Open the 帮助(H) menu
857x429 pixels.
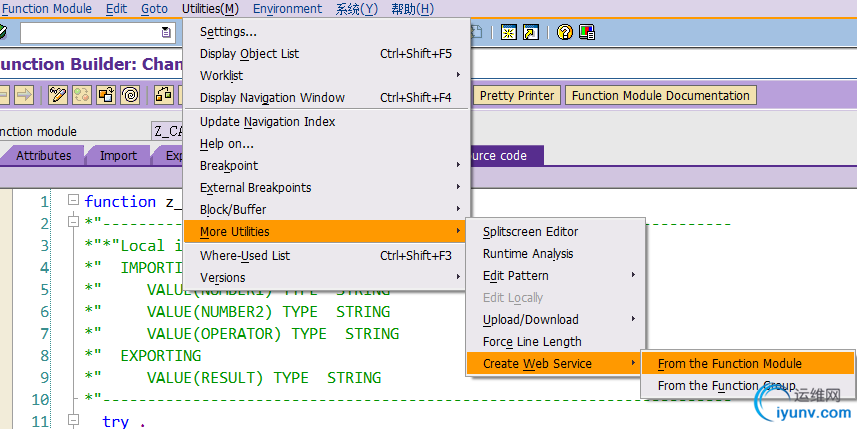(413, 9)
